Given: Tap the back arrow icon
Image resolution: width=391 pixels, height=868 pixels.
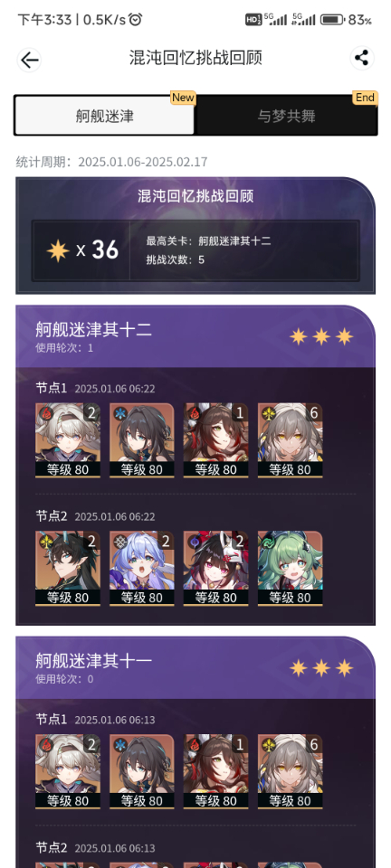Looking at the screenshot, I should click(29, 60).
